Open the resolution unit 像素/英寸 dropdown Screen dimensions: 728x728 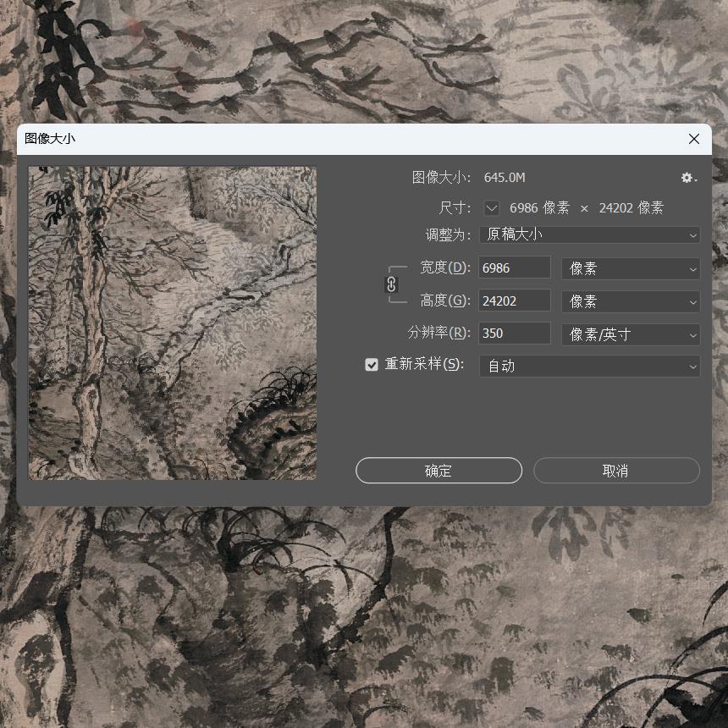pyautogui.click(x=631, y=334)
